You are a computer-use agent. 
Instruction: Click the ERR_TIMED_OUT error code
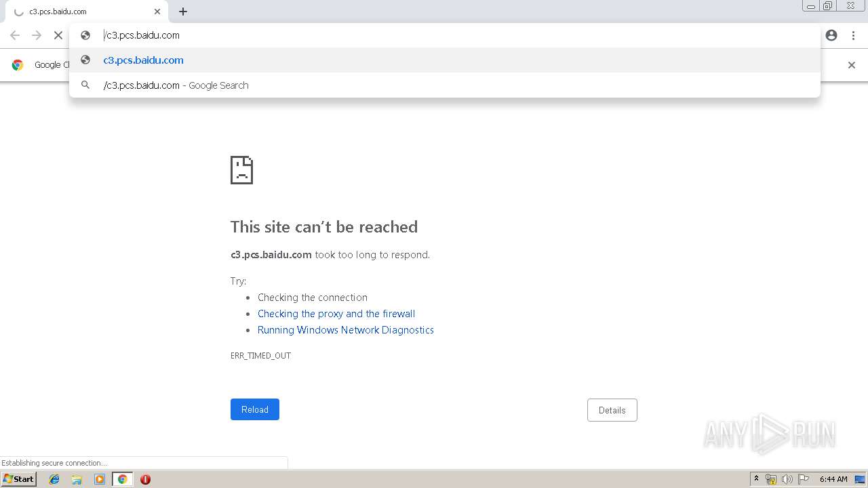coord(261,356)
